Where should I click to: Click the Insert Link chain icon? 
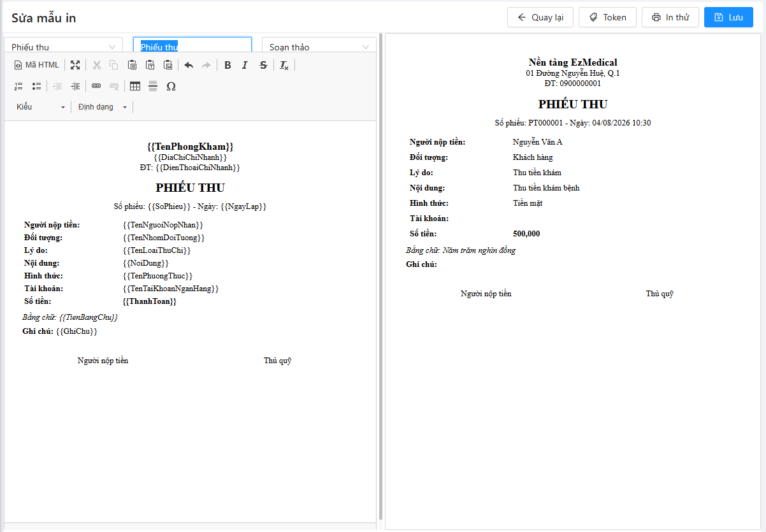click(x=96, y=86)
